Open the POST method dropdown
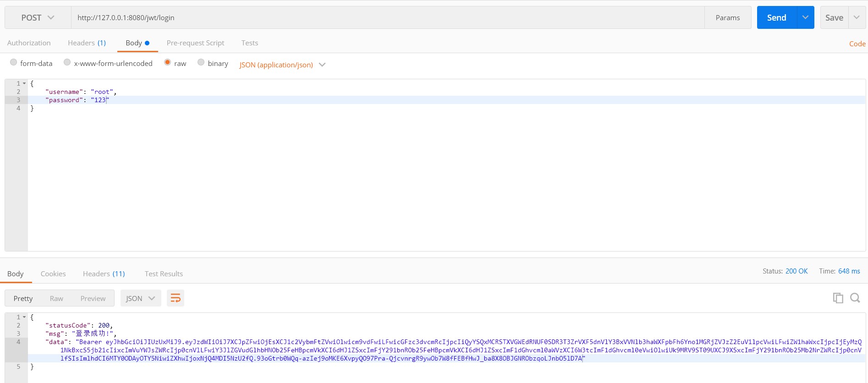 point(38,17)
